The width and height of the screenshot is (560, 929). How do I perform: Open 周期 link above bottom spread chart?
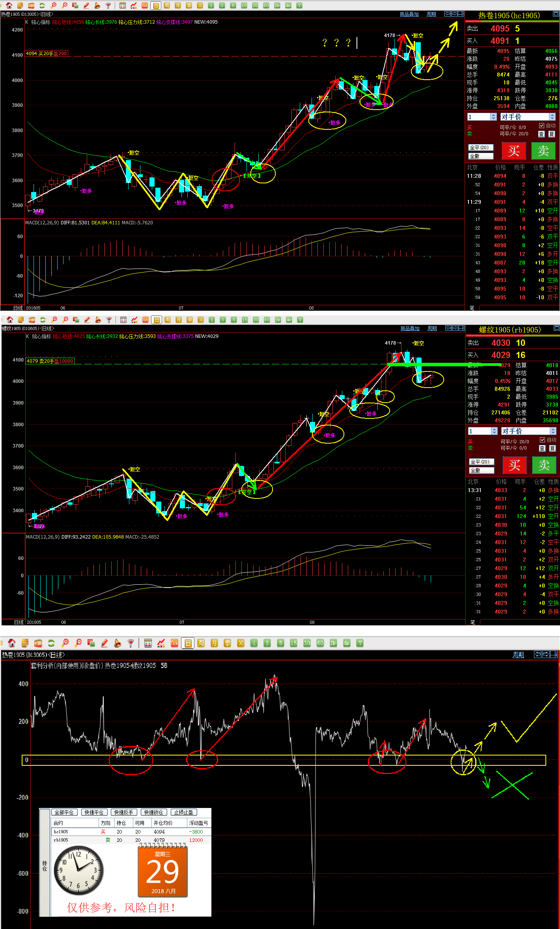coord(518,655)
